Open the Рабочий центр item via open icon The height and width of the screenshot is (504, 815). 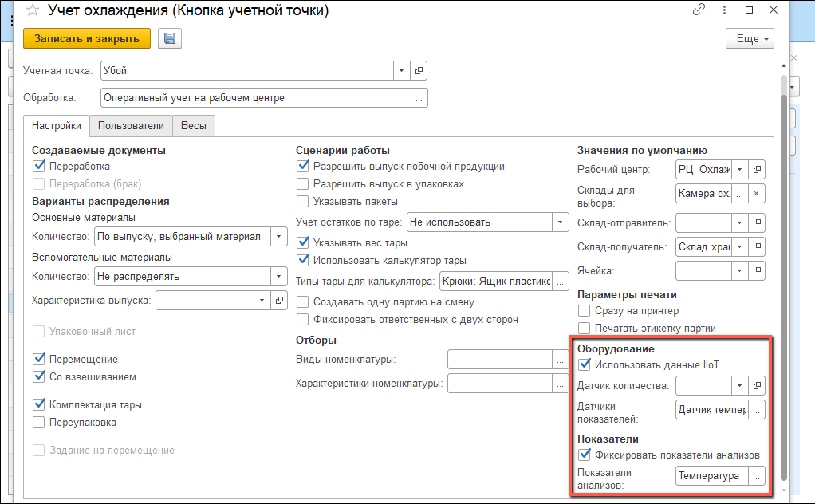tap(757, 170)
